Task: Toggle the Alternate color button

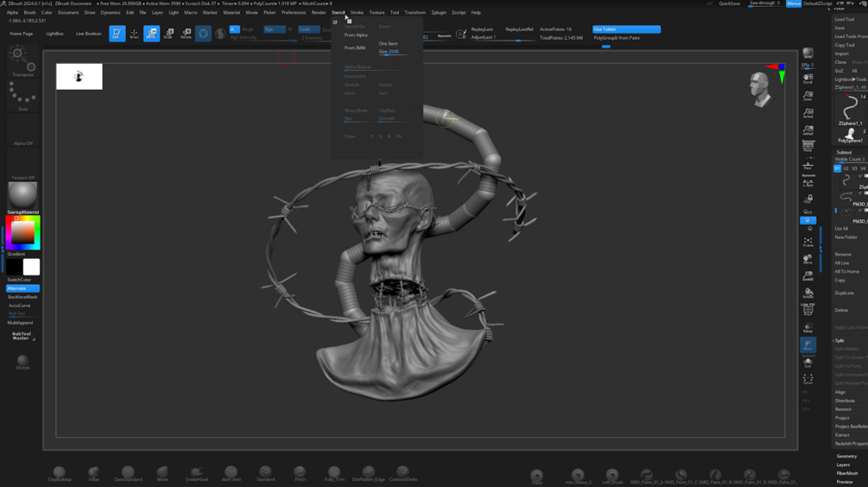Action: tap(22, 288)
